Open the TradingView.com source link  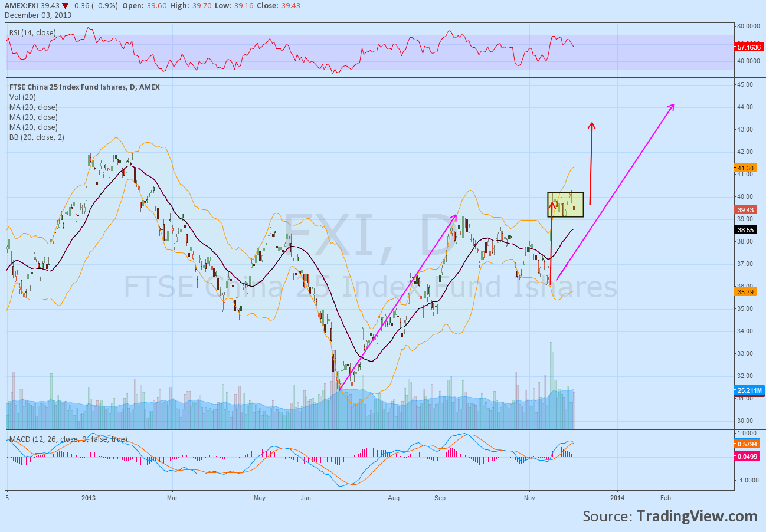[696, 516]
